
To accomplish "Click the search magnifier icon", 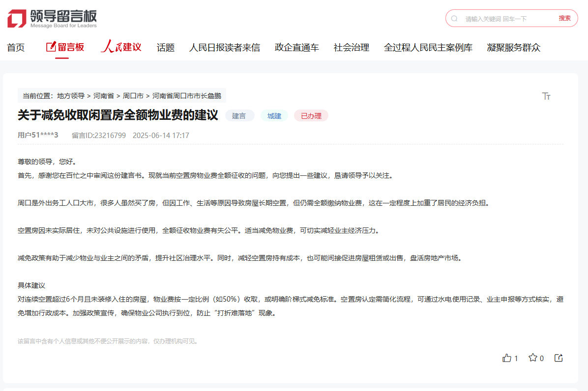I will tap(454, 19).
